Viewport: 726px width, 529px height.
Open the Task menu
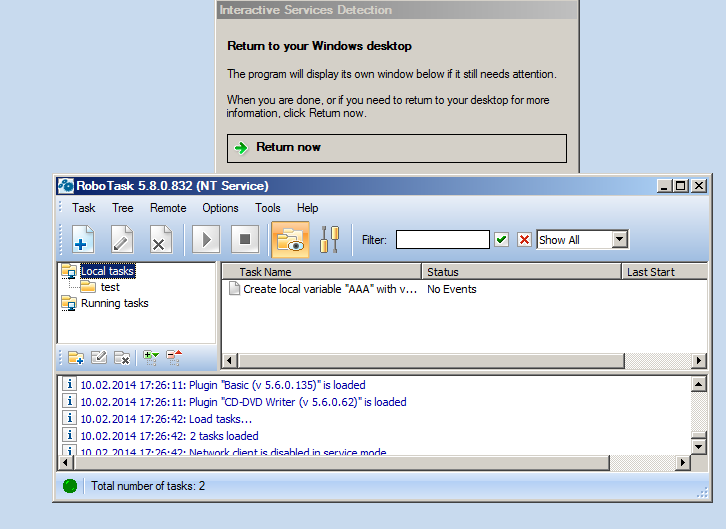point(83,208)
